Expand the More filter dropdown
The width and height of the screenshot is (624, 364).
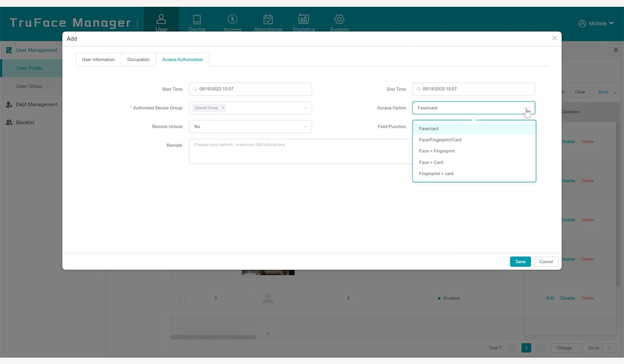click(605, 92)
